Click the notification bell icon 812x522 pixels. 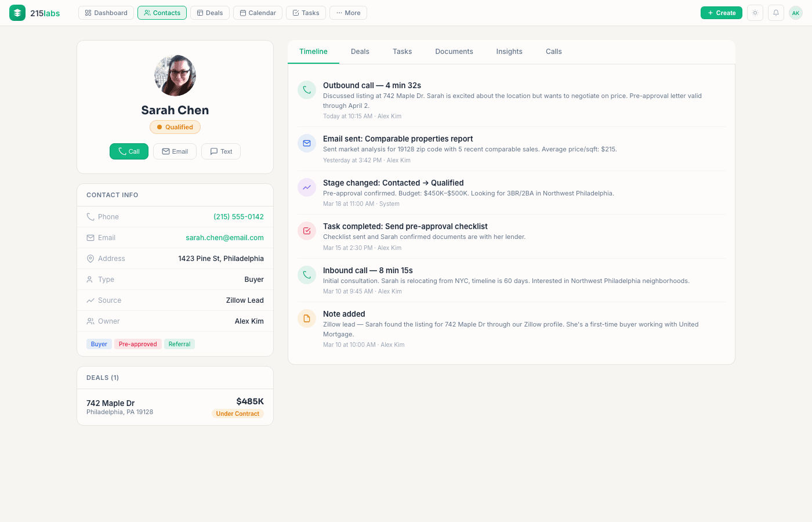[775, 12]
